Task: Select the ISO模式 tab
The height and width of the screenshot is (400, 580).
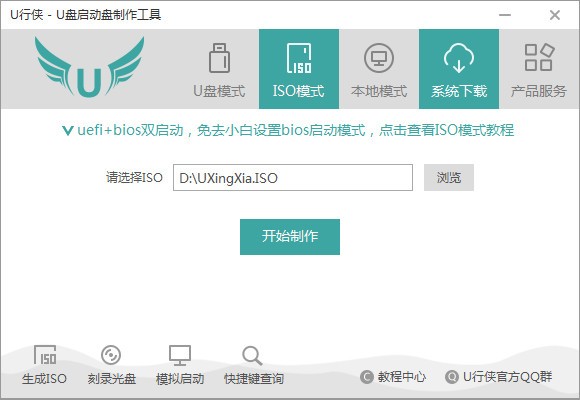Action: 299,69
